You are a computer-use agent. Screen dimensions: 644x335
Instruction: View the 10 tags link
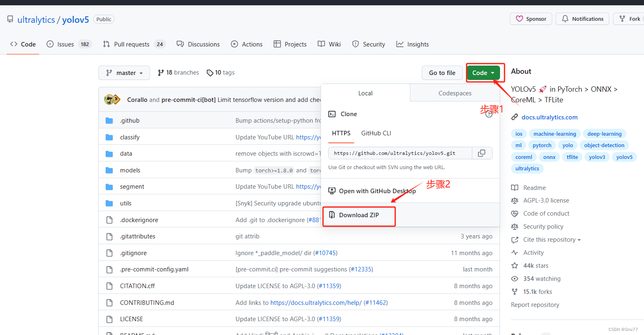tap(221, 73)
